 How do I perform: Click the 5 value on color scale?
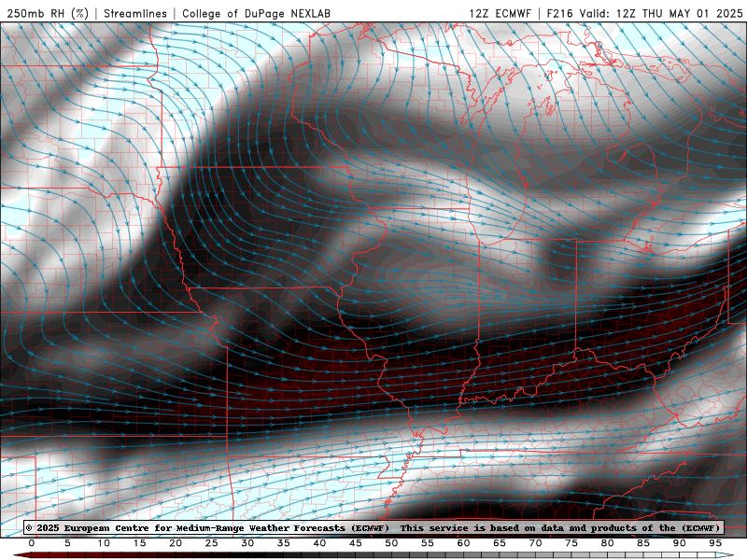click(x=67, y=543)
